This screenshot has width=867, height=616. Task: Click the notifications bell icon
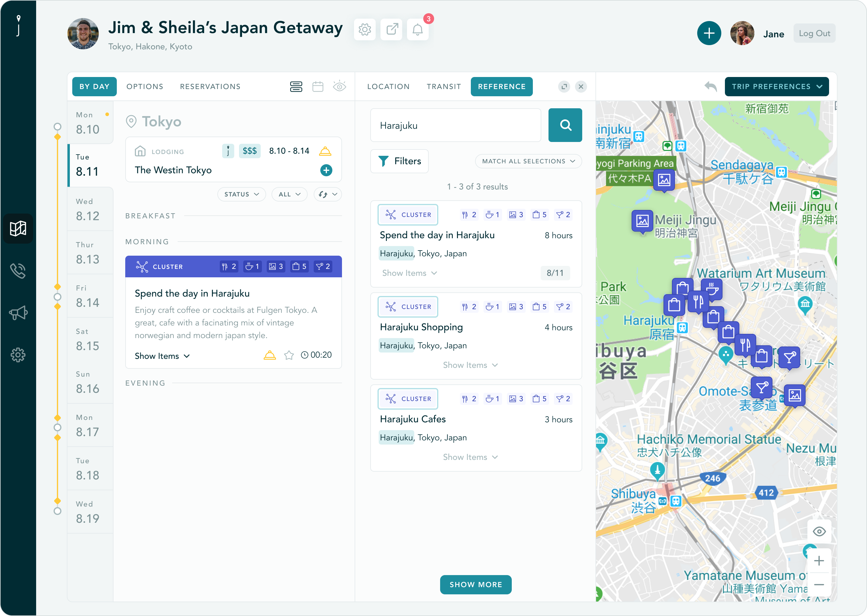[418, 29]
